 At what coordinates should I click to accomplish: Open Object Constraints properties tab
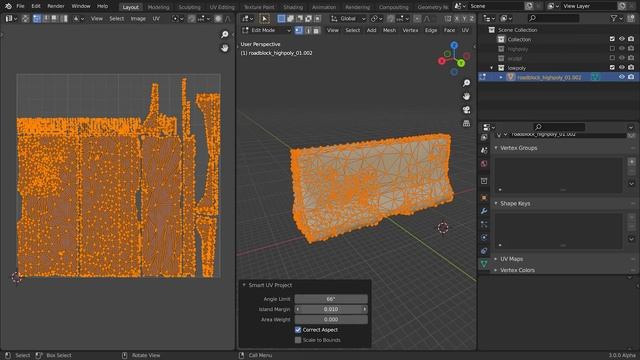tap(484, 251)
